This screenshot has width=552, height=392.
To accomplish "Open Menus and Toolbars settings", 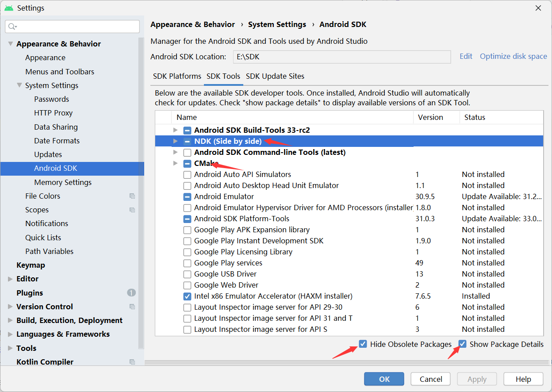I will 60,72.
